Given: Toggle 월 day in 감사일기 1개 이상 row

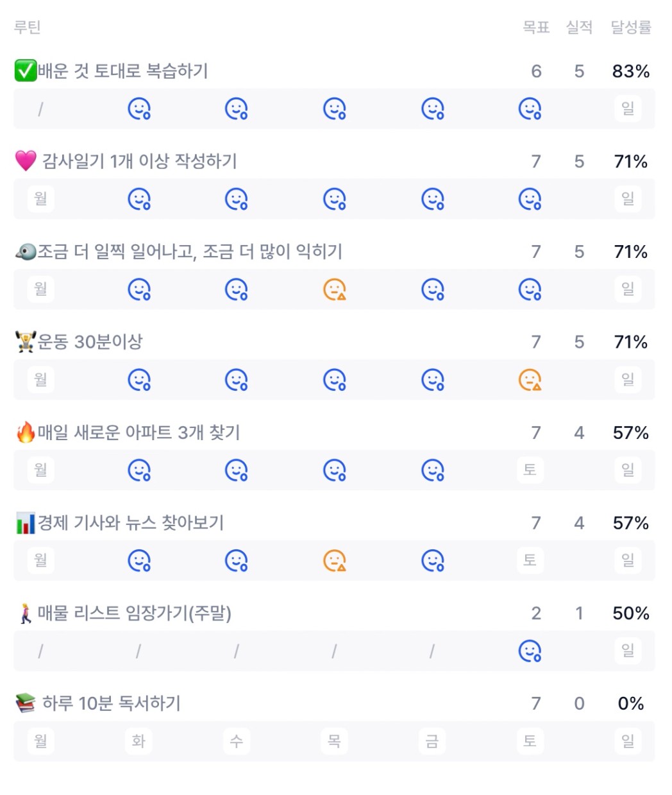Looking at the screenshot, I should [x=40, y=199].
